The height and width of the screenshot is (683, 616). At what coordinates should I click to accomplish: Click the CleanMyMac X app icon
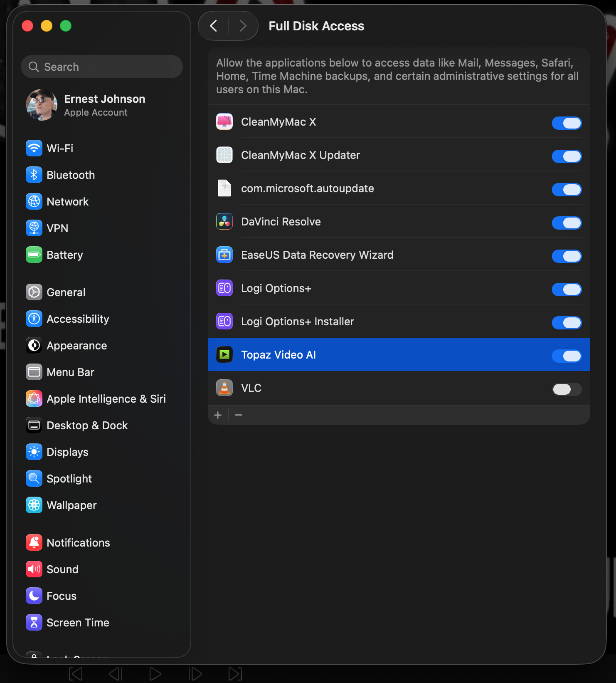coord(224,122)
